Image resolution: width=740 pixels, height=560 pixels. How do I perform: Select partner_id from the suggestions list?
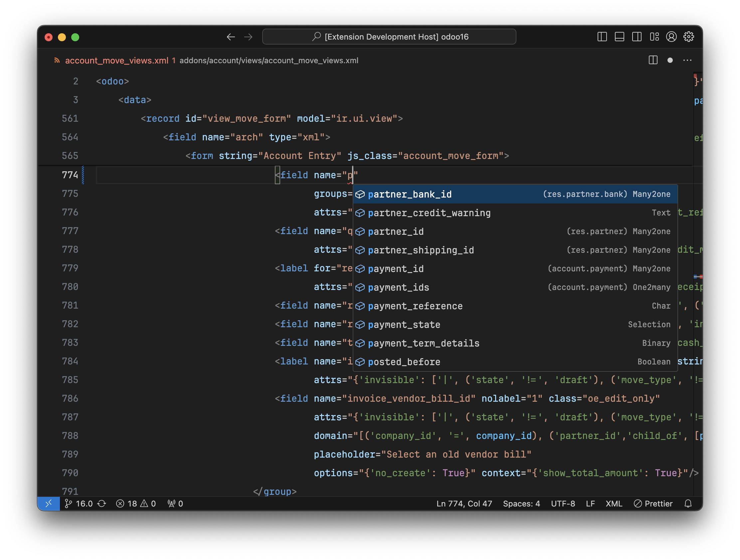point(396,231)
